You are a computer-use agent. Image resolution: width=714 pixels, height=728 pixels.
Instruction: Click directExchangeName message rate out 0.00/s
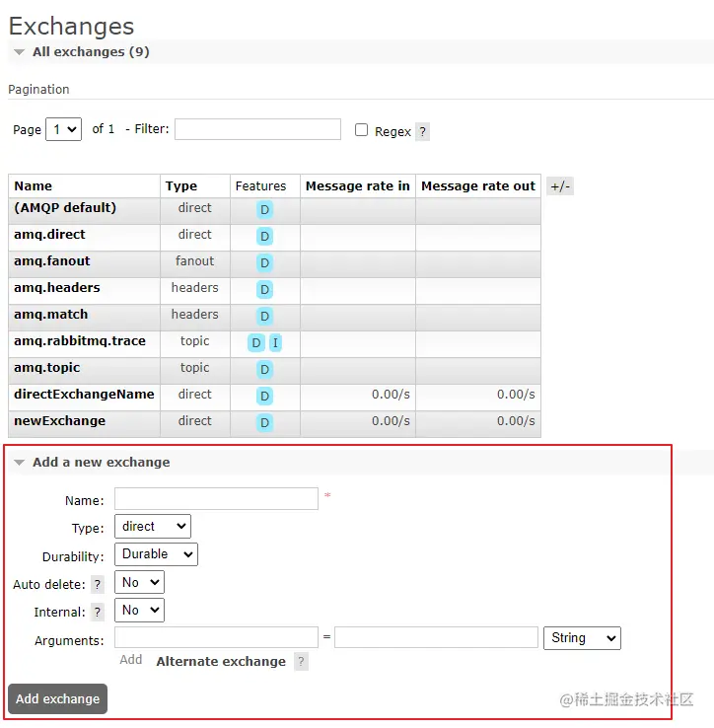point(516,395)
